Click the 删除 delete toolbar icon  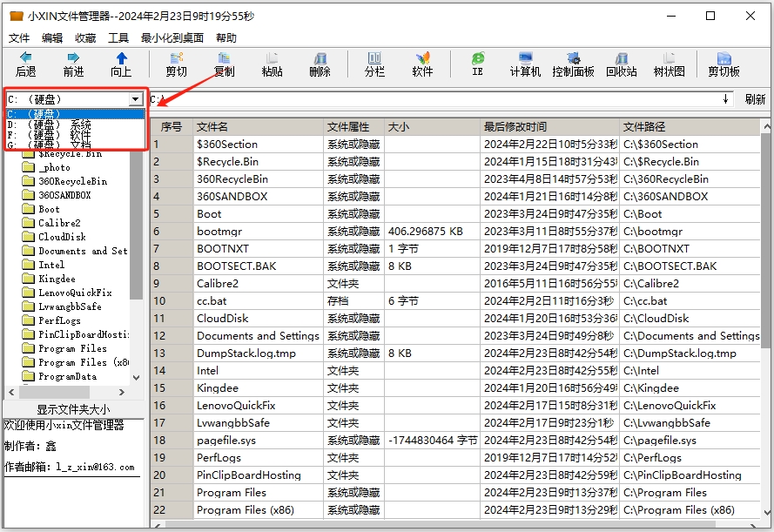tap(320, 57)
